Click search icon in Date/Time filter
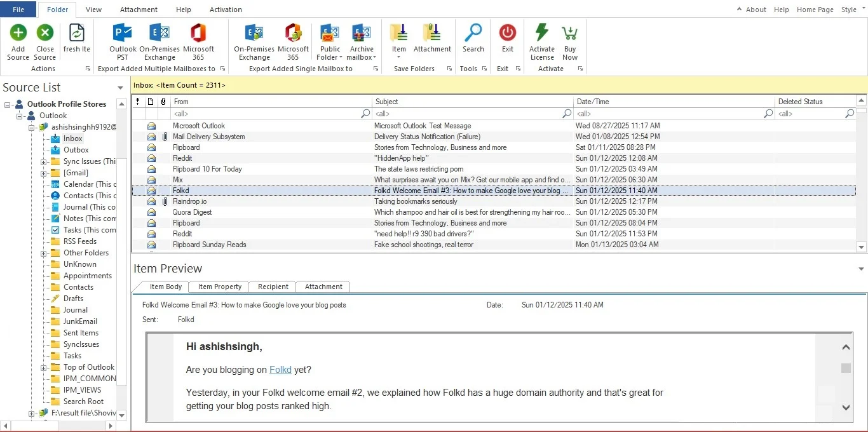 768,114
